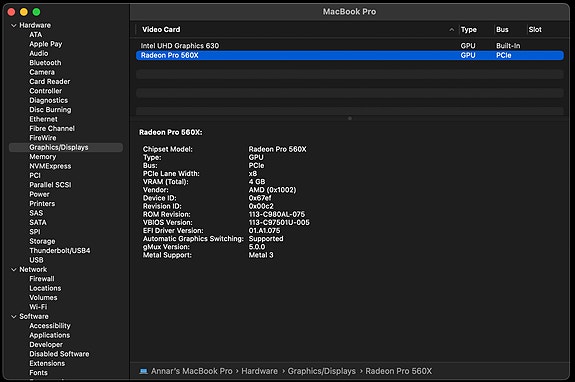Select Apple Pay in the sidebar
This screenshot has width=575, height=382.
pyautogui.click(x=45, y=44)
